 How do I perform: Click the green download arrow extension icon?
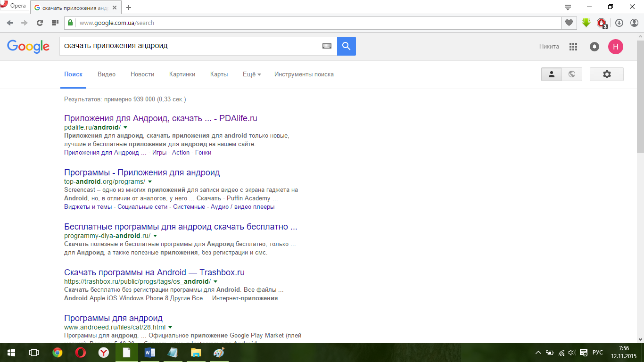[586, 23]
